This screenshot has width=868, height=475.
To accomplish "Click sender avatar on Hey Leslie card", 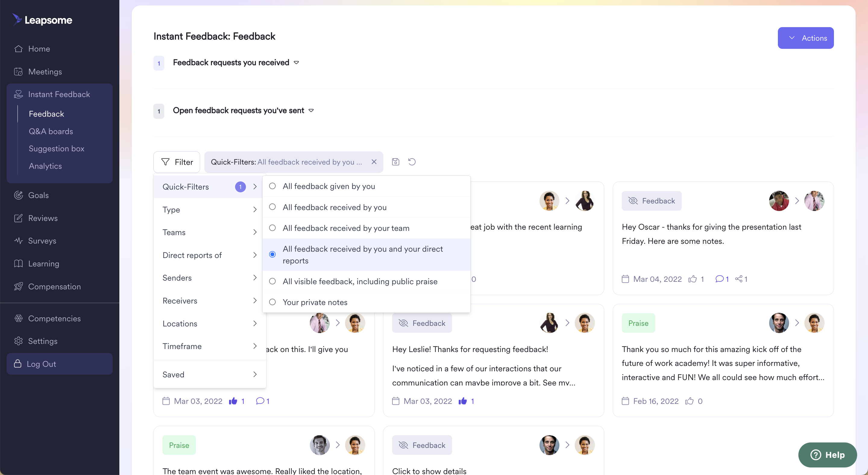I will pyautogui.click(x=549, y=323).
